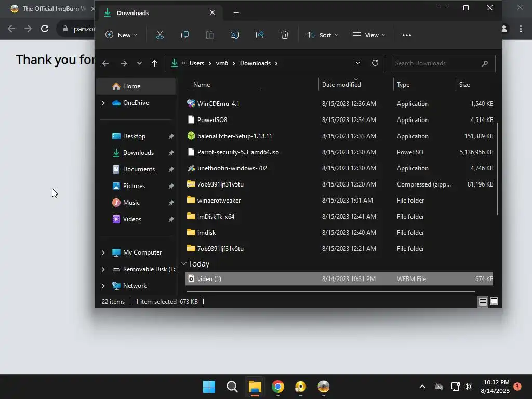Open Desktop in navigation pane

click(134, 136)
